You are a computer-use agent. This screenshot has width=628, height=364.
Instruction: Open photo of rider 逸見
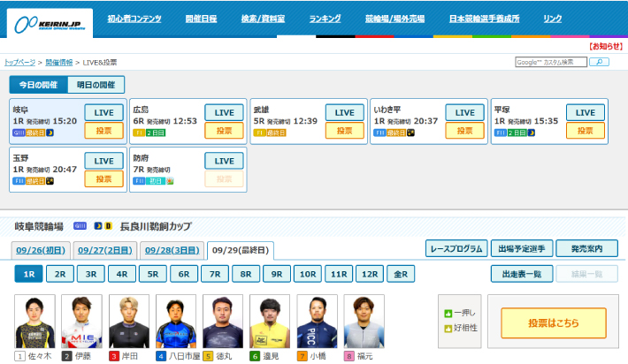pyautogui.click(x=270, y=322)
